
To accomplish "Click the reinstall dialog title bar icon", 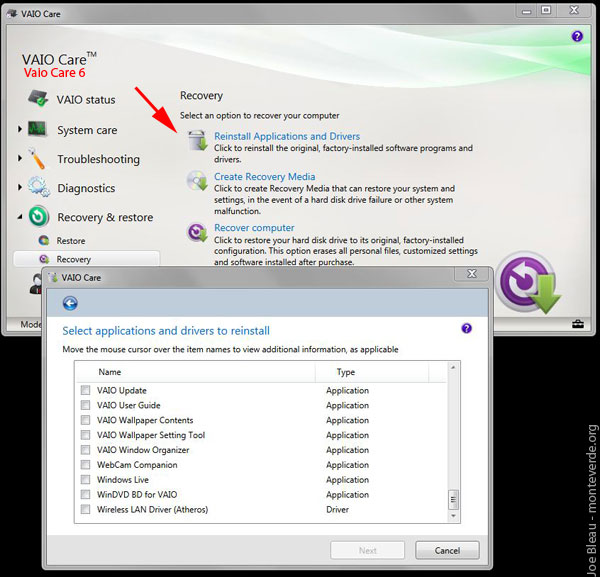I will pos(54,277).
